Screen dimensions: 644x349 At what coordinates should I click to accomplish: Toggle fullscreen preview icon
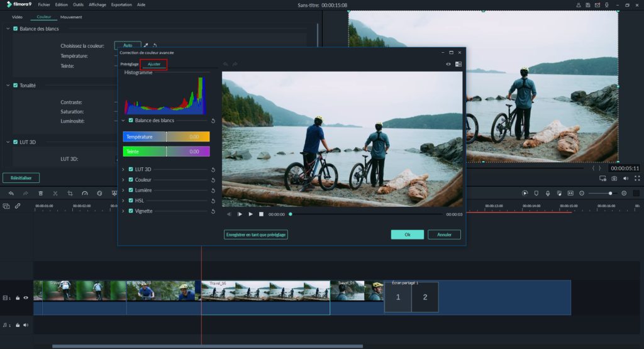pyautogui.click(x=637, y=179)
